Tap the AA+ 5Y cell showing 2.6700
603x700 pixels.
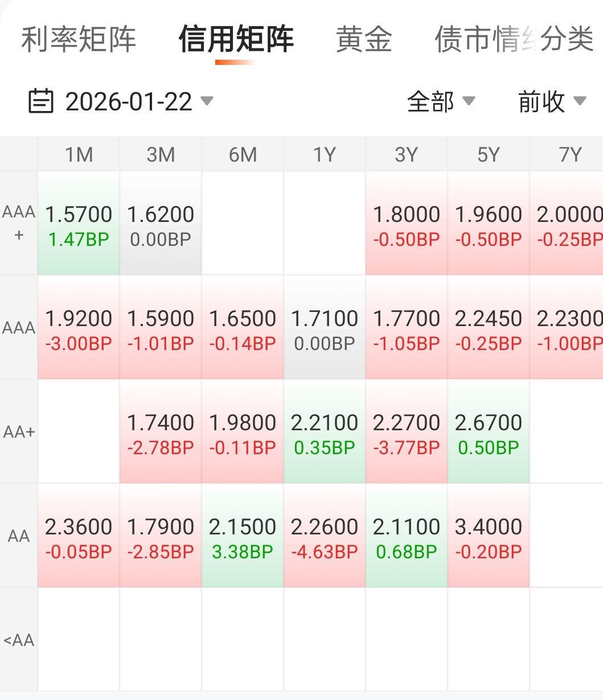click(x=489, y=432)
